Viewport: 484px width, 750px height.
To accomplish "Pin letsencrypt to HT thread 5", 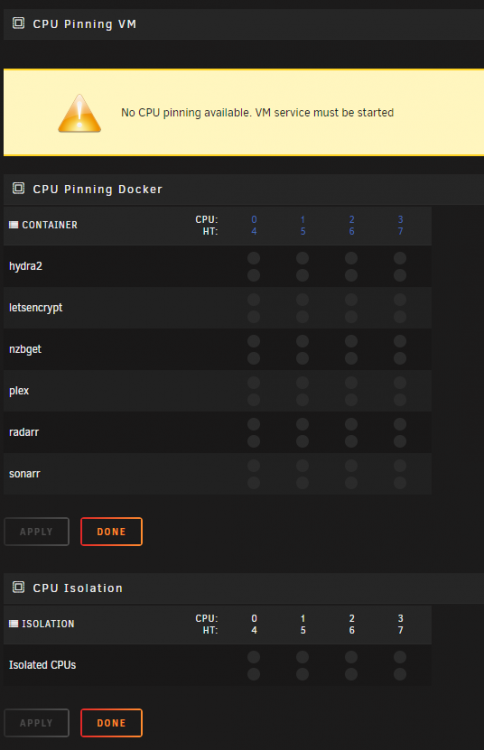I will pos(303,317).
